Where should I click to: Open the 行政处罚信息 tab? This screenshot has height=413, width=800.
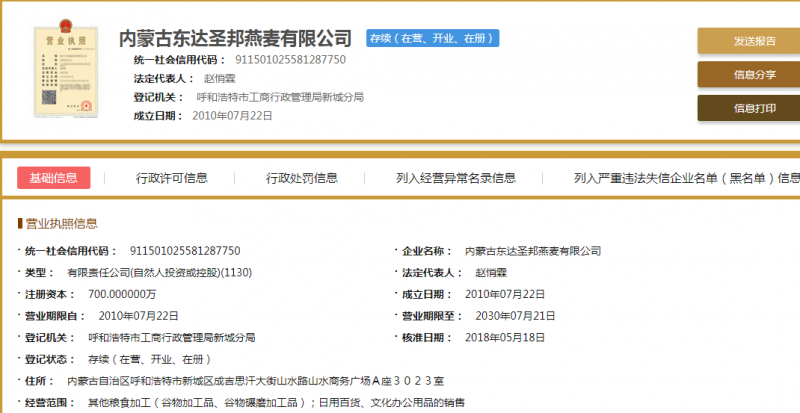coord(302,178)
